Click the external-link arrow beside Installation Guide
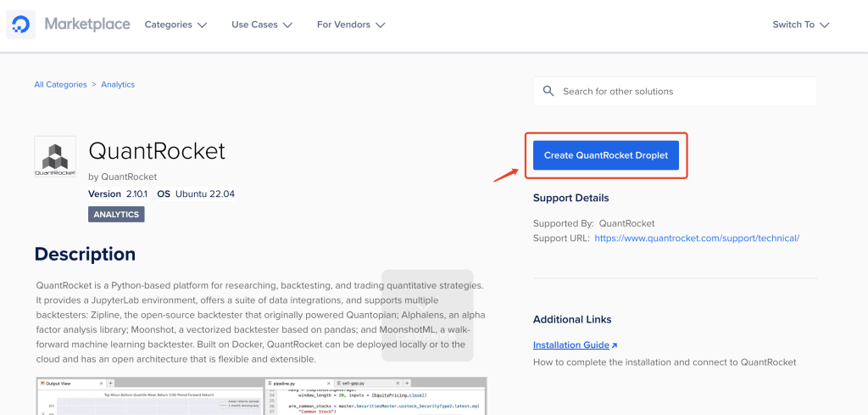The height and width of the screenshot is (415, 868). 614,345
